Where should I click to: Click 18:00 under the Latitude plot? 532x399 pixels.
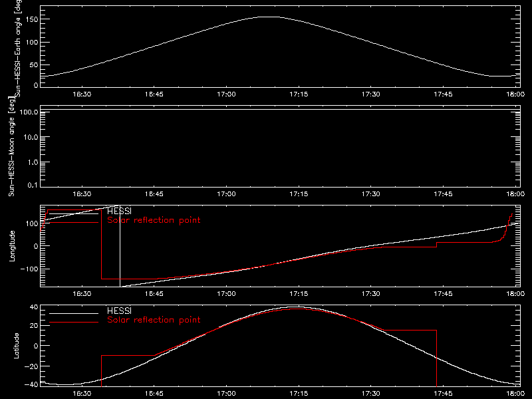515,393
